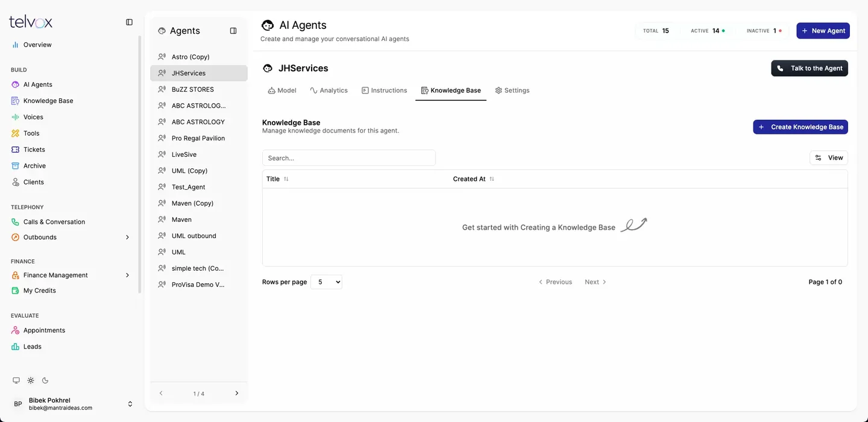868x422 pixels.
Task: Switch to the Knowledge Base tab
Action: [451, 90]
